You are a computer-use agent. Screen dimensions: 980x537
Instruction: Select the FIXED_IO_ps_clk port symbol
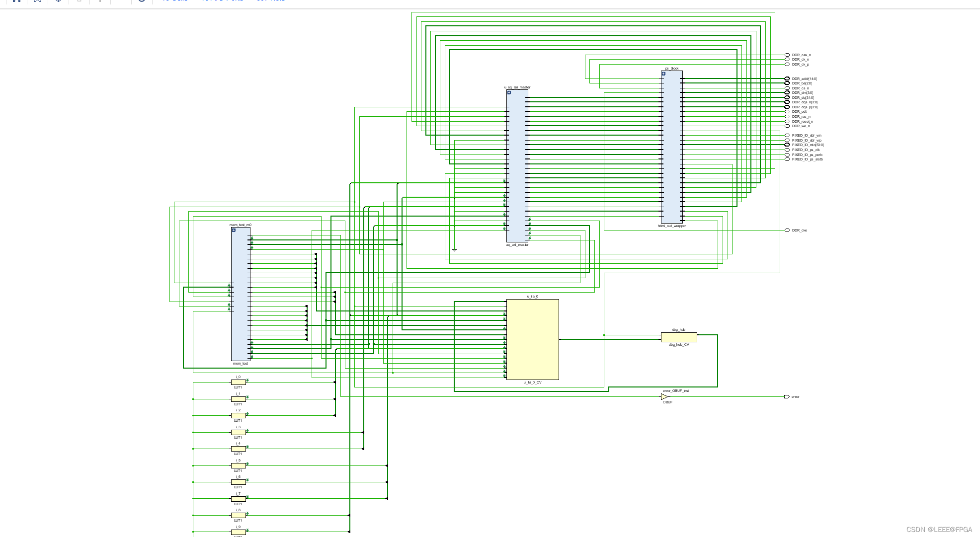(787, 150)
